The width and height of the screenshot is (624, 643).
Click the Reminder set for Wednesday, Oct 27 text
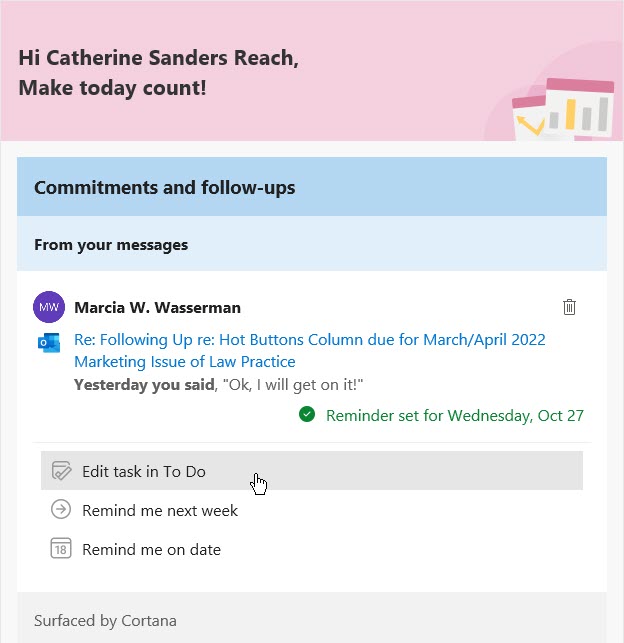coord(455,415)
